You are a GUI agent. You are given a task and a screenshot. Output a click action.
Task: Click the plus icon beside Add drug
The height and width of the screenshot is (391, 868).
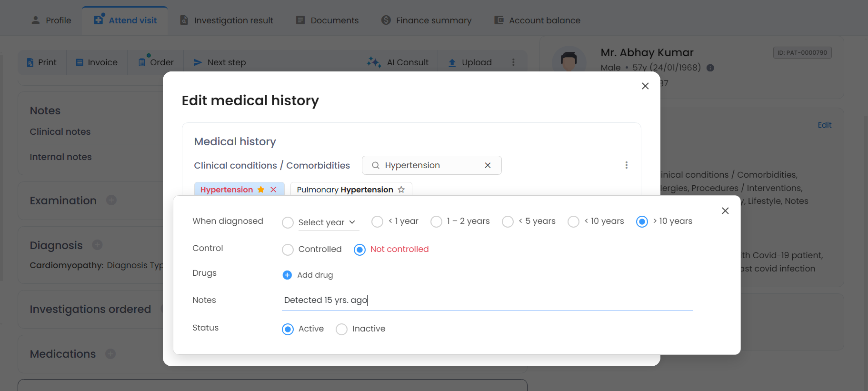(287, 275)
